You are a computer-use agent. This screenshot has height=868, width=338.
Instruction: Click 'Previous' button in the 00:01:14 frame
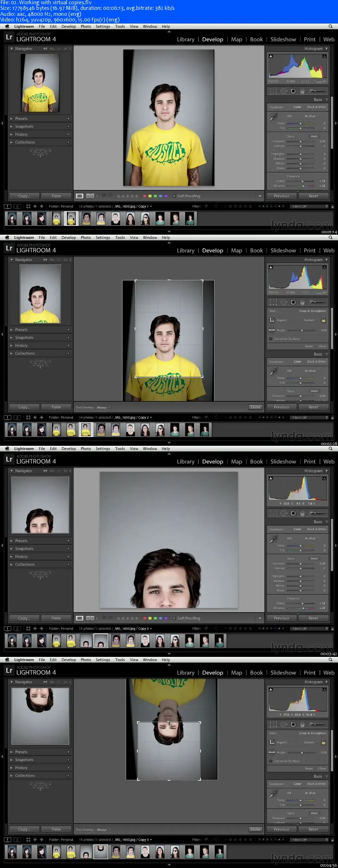tap(282, 196)
